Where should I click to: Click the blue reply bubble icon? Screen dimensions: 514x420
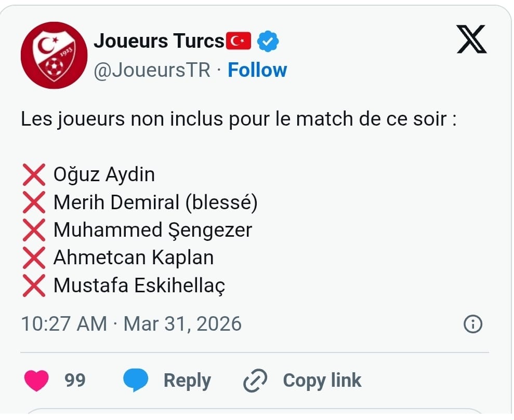tap(136, 381)
